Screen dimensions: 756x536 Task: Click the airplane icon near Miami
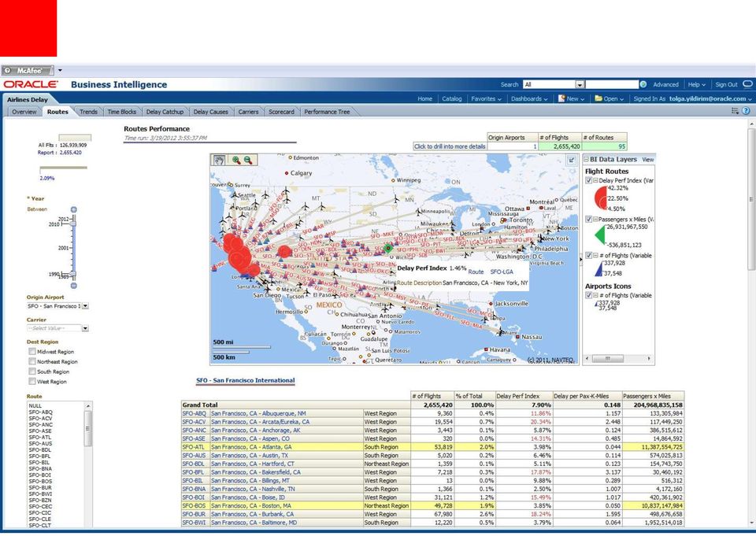click(x=502, y=332)
